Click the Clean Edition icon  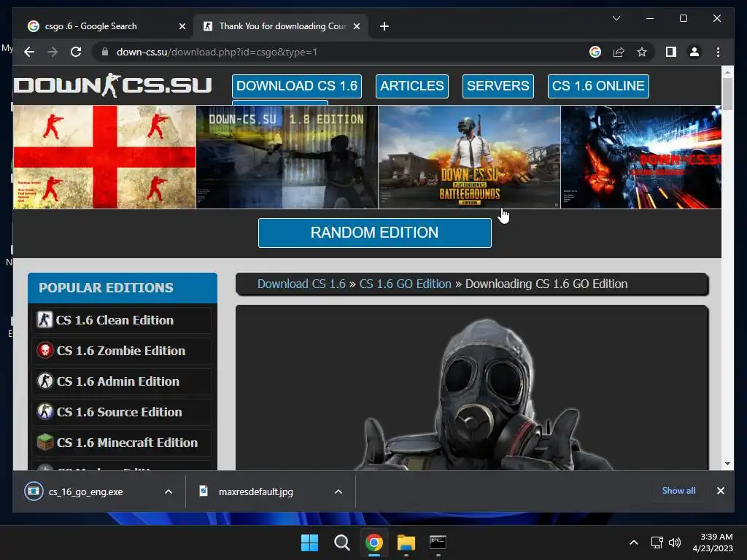point(44,319)
